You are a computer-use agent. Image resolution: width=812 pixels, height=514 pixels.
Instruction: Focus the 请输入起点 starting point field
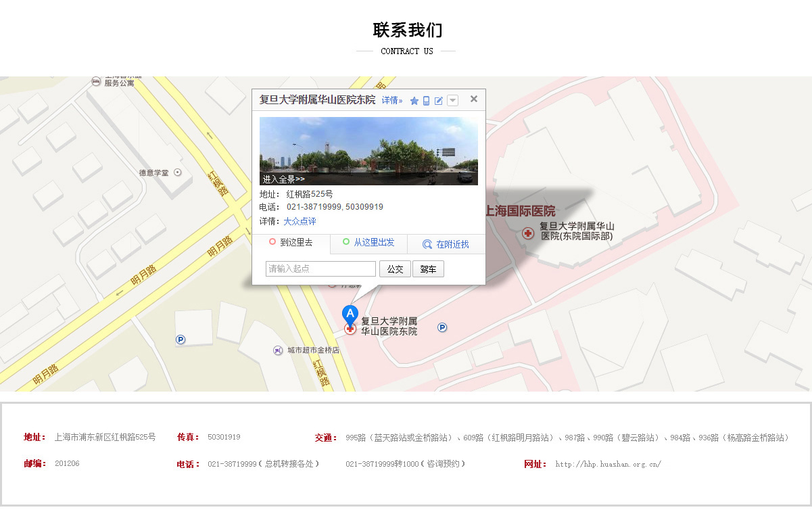pyautogui.click(x=320, y=268)
